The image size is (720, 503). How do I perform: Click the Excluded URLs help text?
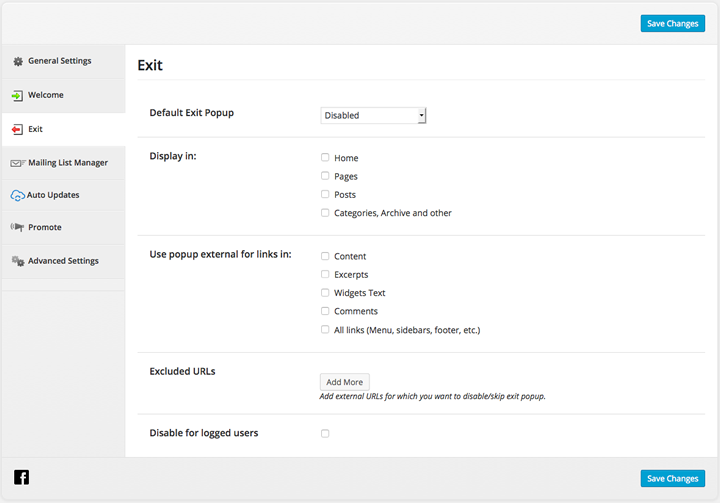(432, 396)
